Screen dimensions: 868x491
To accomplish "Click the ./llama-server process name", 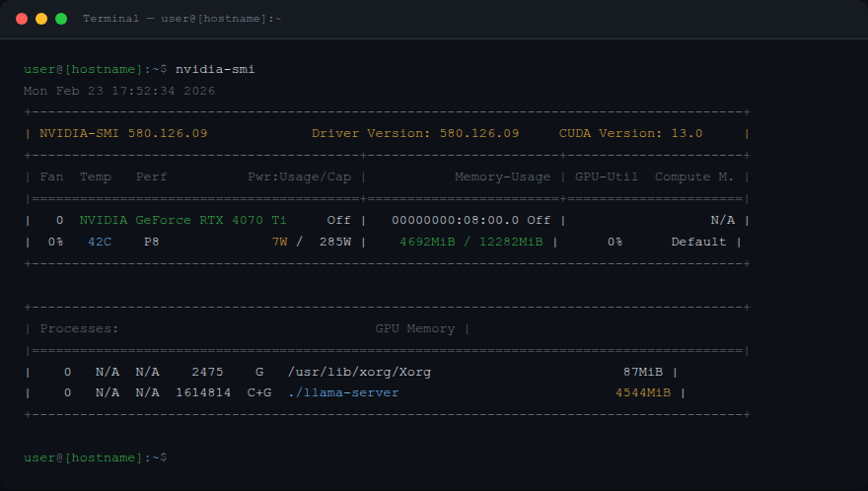I will tap(343, 393).
